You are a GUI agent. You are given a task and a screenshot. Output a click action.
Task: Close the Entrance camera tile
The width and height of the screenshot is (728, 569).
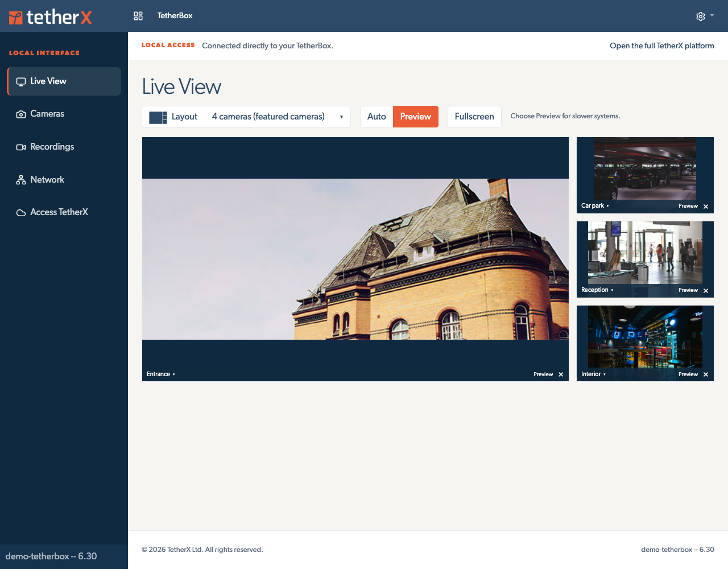click(561, 374)
